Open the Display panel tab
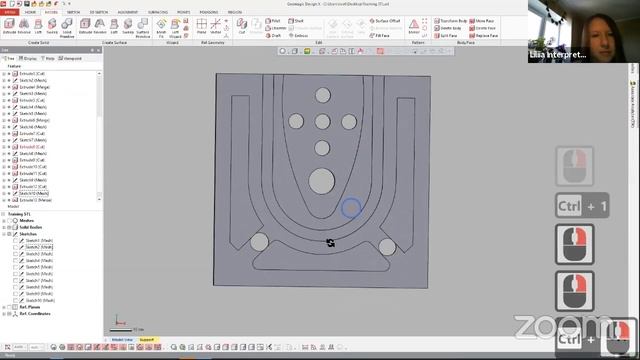The image size is (640, 360). 28,59
